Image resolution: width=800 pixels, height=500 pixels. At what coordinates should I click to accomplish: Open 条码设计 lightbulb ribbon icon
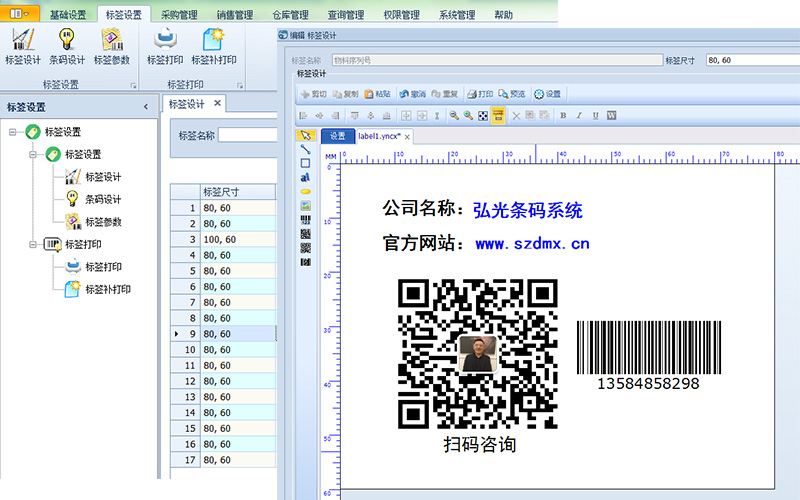pyautogui.click(x=67, y=46)
